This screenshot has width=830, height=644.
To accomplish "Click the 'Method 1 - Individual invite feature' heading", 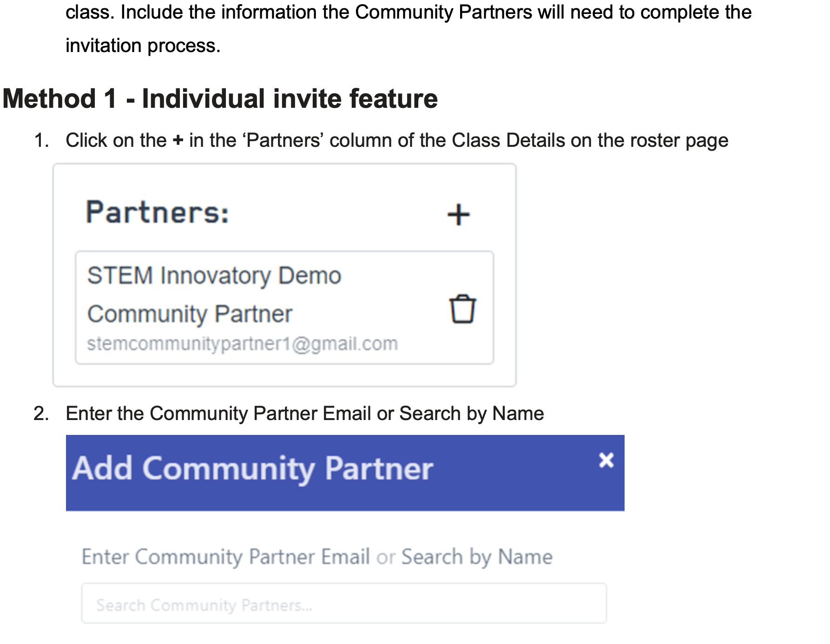I will coord(220,99).
